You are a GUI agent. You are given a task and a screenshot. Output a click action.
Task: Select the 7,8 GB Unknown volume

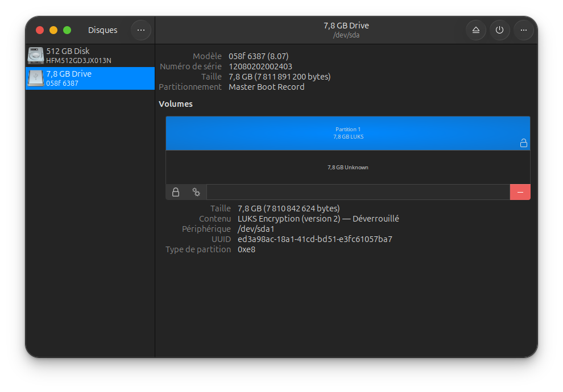click(348, 168)
